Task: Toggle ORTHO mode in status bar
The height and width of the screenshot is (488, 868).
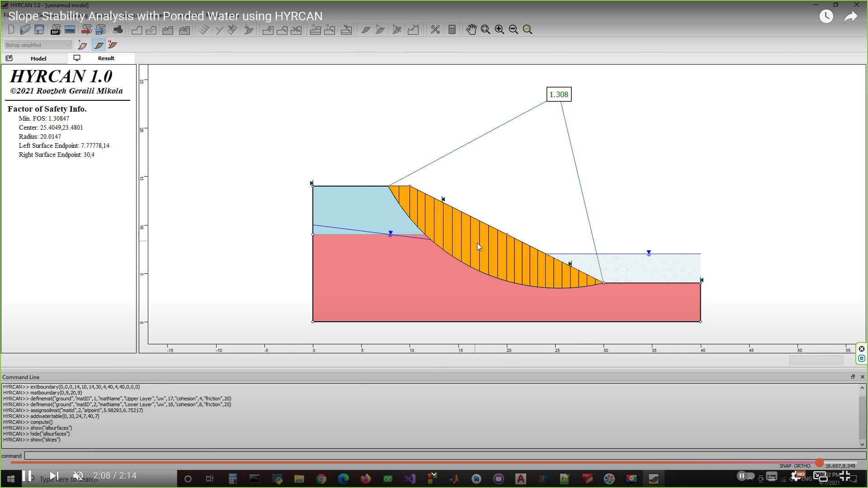Action: point(802,466)
